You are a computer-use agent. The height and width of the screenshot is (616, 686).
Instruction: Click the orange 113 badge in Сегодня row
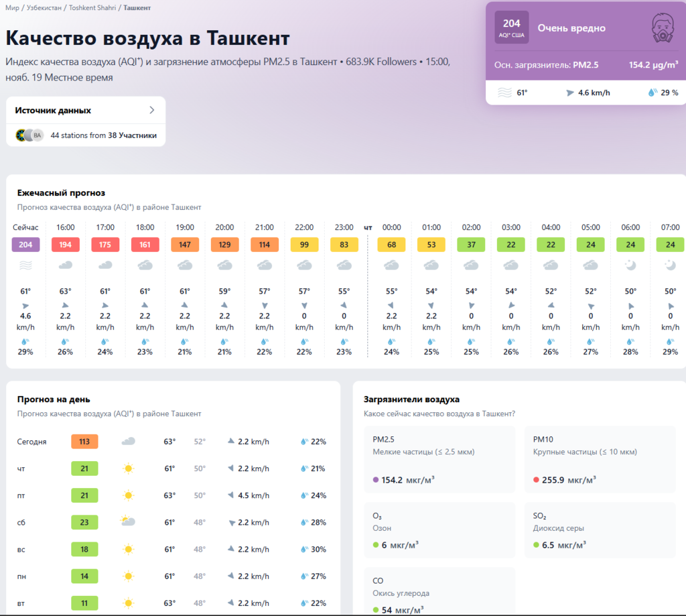click(84, 442)
